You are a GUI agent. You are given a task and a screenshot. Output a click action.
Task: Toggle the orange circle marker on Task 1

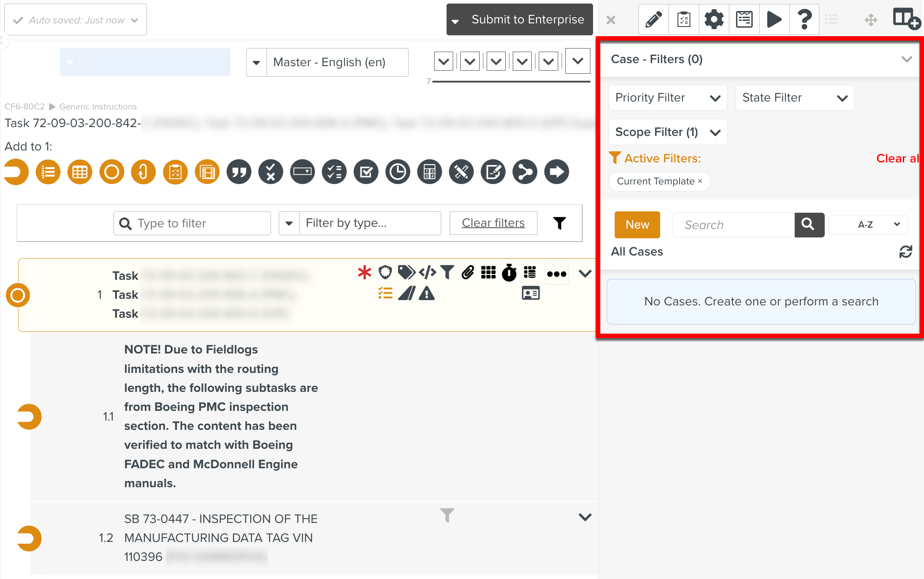point(18,295)
